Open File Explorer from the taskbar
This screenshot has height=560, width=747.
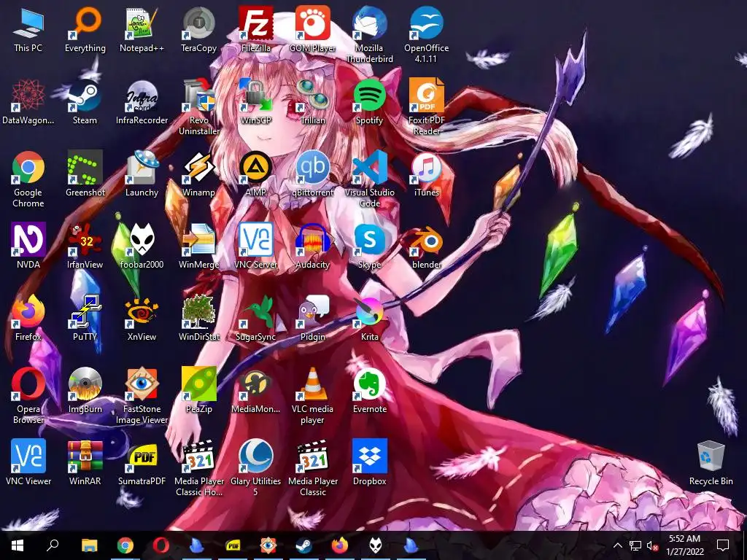(89, 545)
